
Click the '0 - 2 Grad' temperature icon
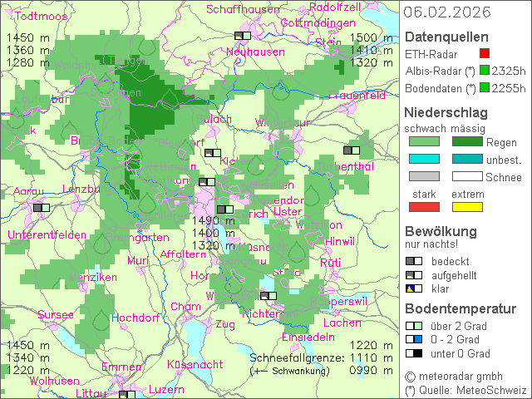413,339
